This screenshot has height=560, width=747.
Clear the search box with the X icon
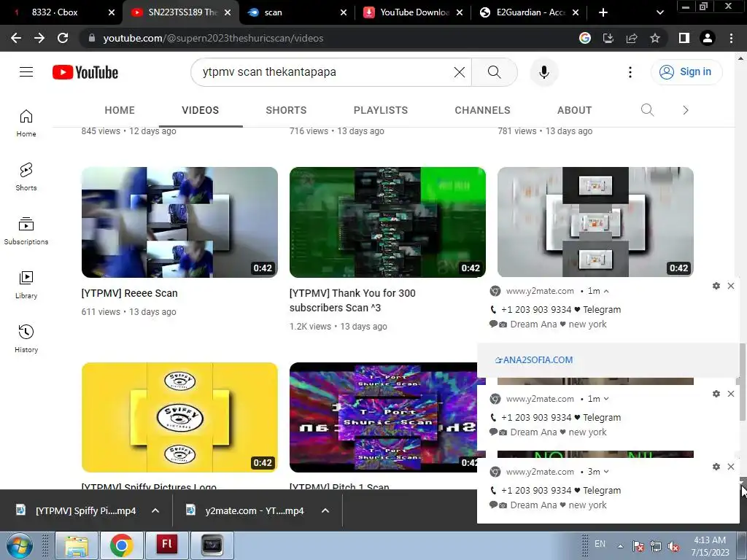[x=460, y=72]
